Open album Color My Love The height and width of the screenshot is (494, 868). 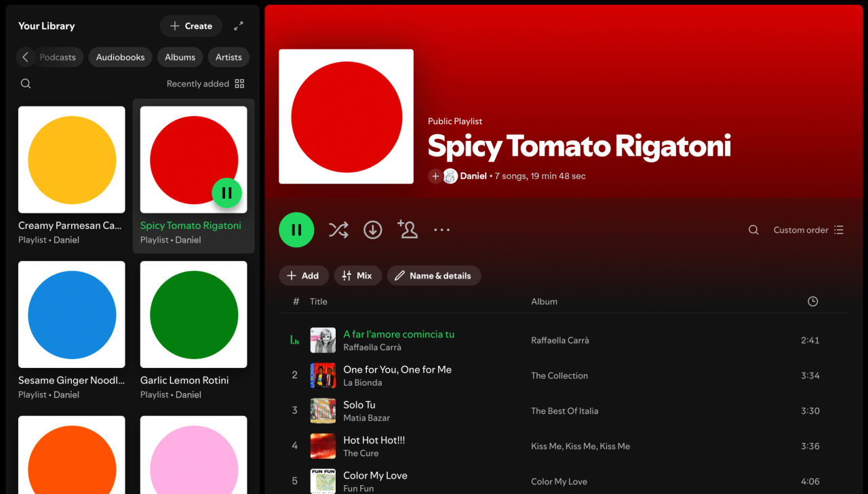pos(559,482)
